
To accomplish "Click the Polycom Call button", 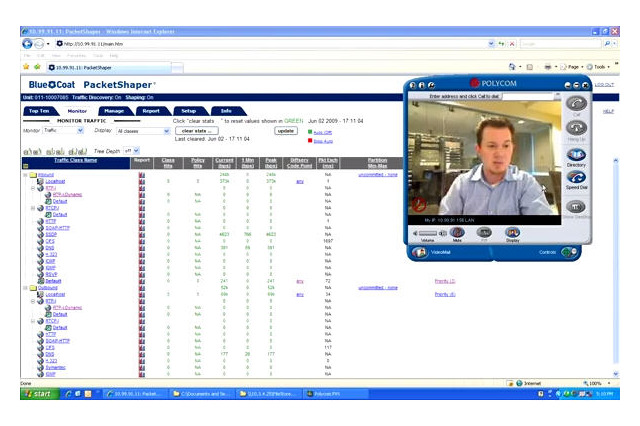I will (x=576, y=103).
